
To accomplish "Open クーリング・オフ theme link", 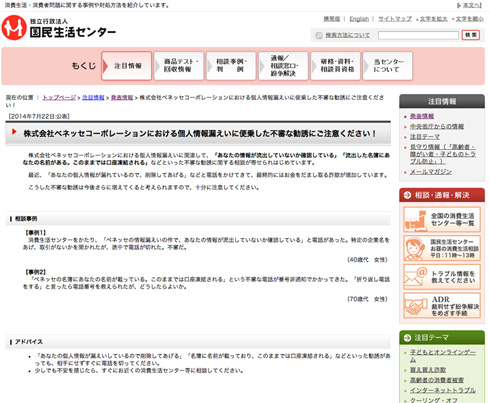I will tap(434, 400).
